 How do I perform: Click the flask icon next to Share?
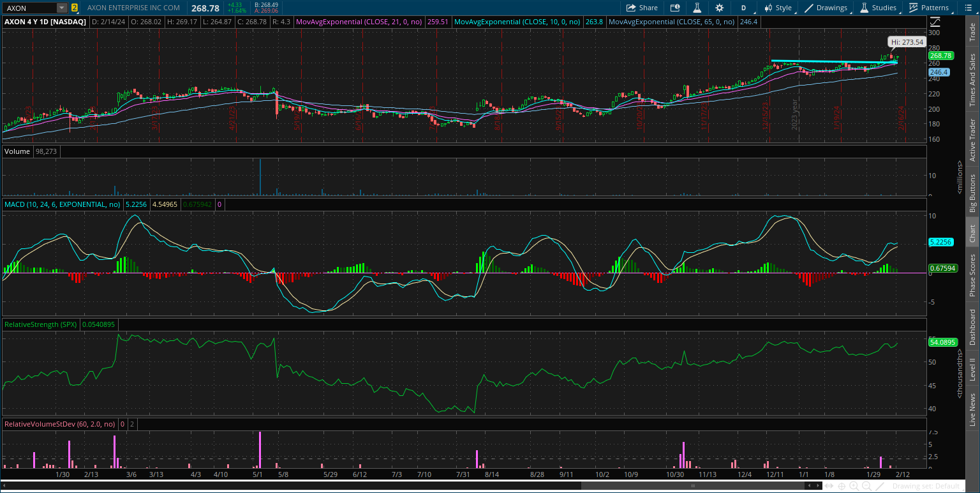point(697,8)
